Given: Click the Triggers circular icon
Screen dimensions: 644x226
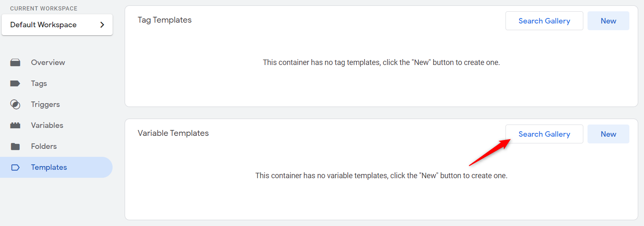Looking at the screenshot, I should pos(15,104).
